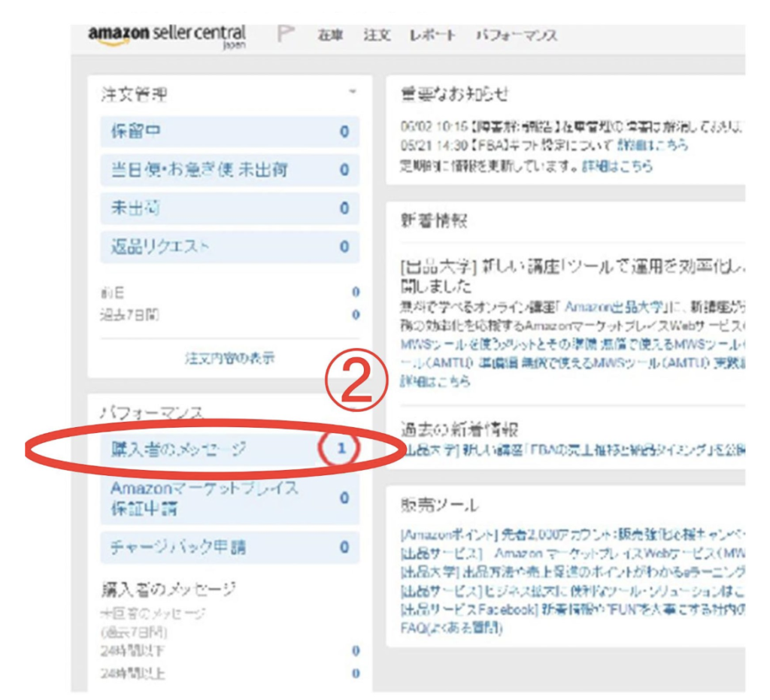The width and height of the screenshot is (770, 700).
Task: Open 詳細はこちら link after 定期的に情報を更新
Action: 617,166
